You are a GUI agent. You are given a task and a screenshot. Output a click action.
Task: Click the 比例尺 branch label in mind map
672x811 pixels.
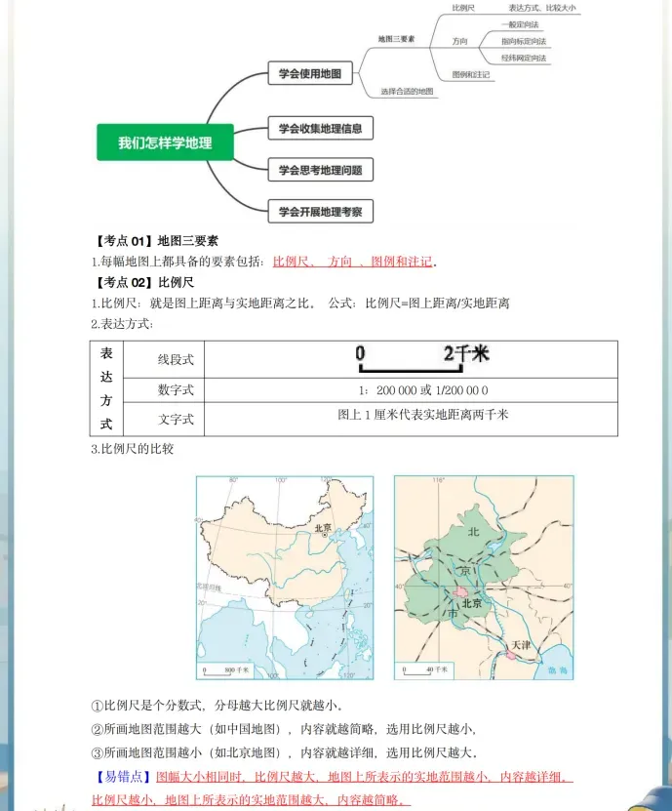463,8
